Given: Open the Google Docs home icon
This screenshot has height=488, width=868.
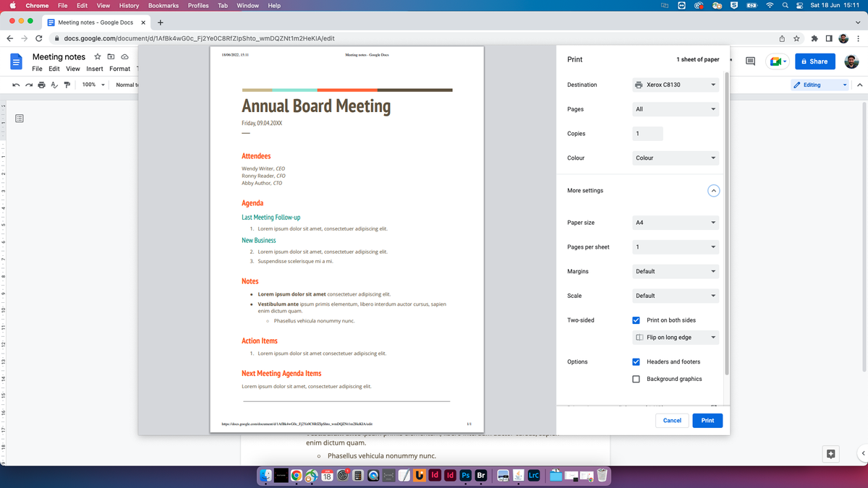Looking at the screenshot, I should tap(16, 61).
